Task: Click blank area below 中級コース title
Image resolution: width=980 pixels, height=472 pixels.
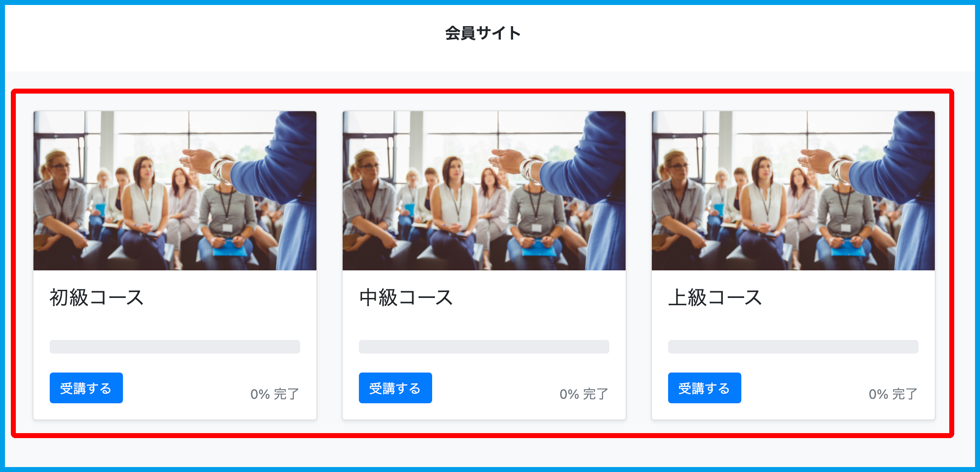Action: coord(484,325)
